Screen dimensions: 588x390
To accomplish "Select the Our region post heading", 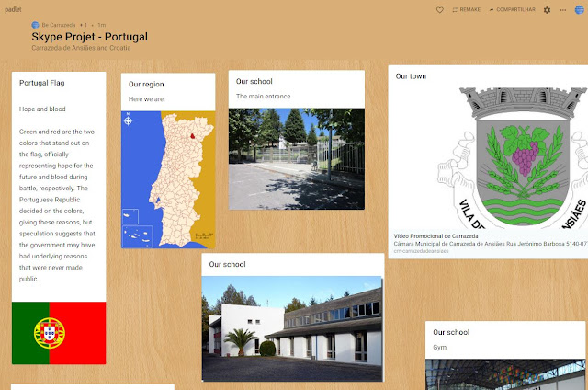I will (x=146, y=85).
